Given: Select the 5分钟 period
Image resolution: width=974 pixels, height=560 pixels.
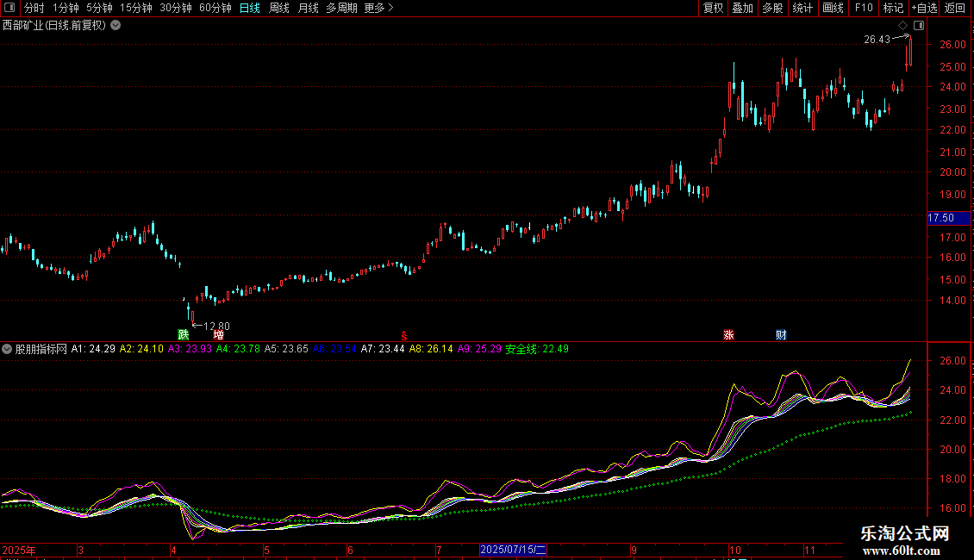Looking at the screenshot, I should point(99,8).
